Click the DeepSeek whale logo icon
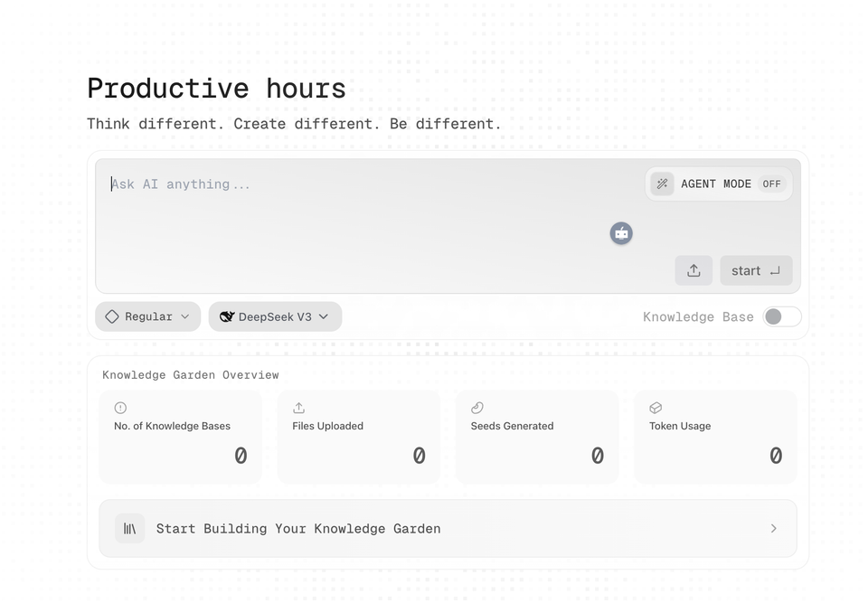The height and width of the screenshot is (603, 868). pyautogui.click(x=227, y=316)
